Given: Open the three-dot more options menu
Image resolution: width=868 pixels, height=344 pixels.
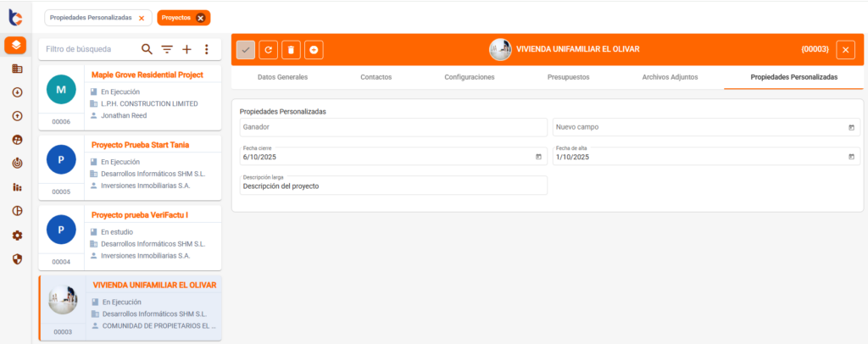Looking at the screenshot, I should tap(206, 49).
